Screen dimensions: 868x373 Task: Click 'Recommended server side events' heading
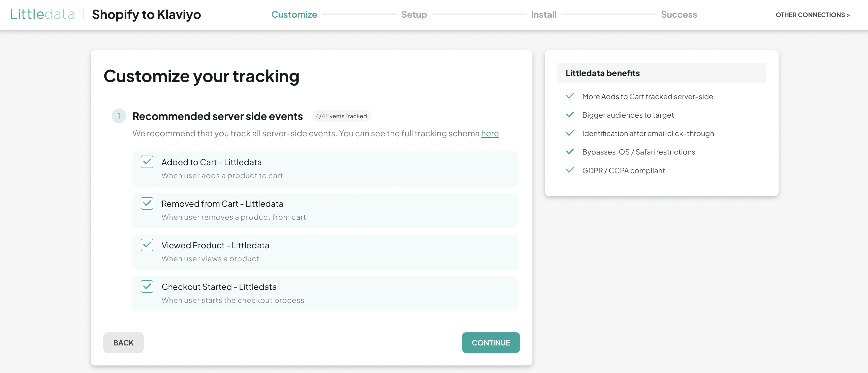click(x=217, y=116)
